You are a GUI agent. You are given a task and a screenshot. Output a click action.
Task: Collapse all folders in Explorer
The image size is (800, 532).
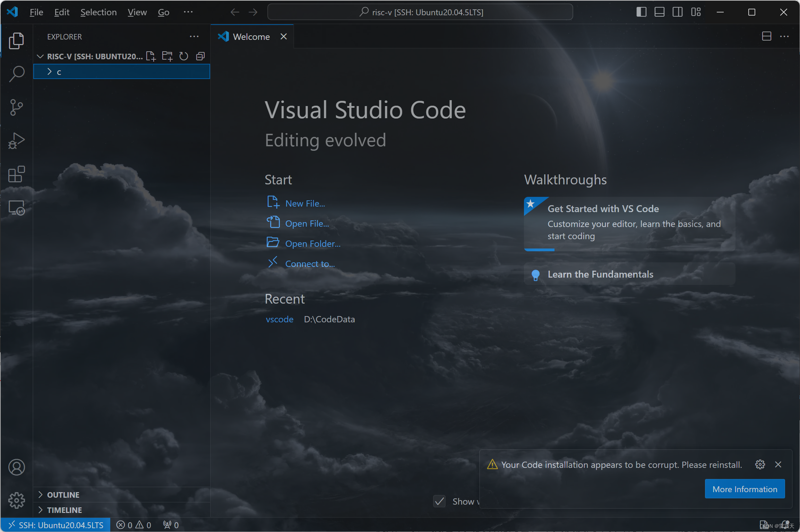click(200, 56)
